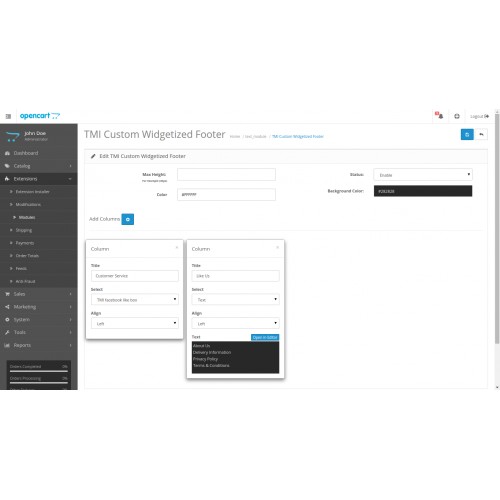
Task: Close the Customer Service column panel
Action: (x=177, y=247)
